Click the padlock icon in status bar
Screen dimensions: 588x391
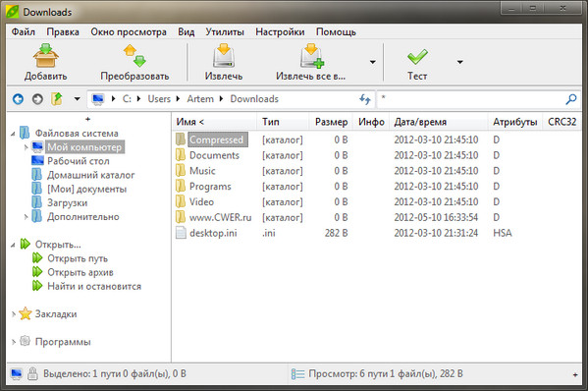[32, 373]
